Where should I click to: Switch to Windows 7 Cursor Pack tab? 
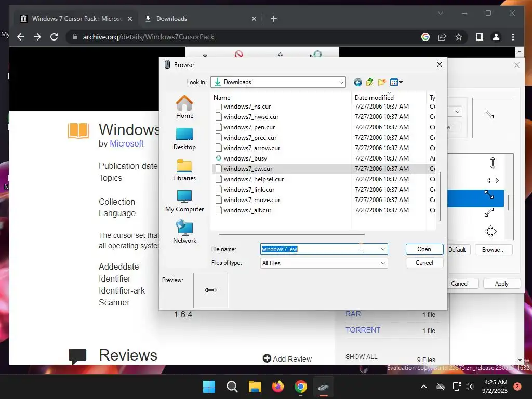pyautogui.click(x=76, y=19)
